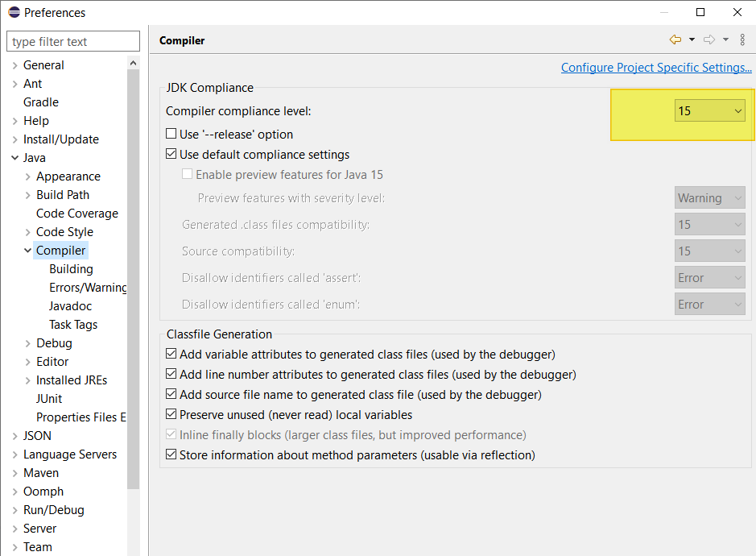The height and width of the screenshot is (556, 756).
Task: Select the Javadoc tree item
Action: (70, 306)
